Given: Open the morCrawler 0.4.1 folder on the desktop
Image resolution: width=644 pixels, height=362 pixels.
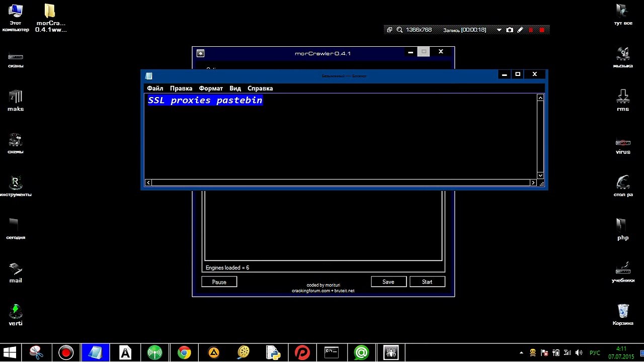Looking at the screenshot, I should [50, 18].
